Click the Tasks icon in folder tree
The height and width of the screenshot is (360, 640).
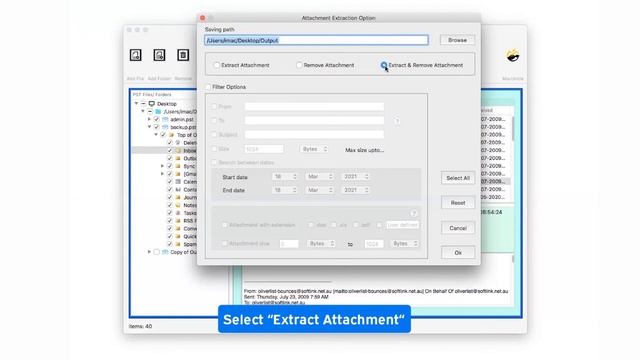pos(178,213)
